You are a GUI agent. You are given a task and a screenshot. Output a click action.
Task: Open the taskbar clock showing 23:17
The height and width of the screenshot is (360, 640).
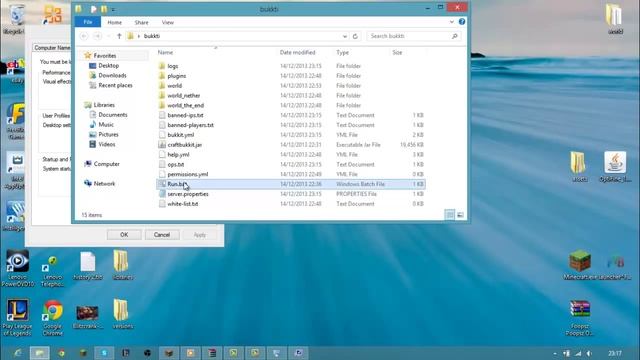[x=615, y=353]
